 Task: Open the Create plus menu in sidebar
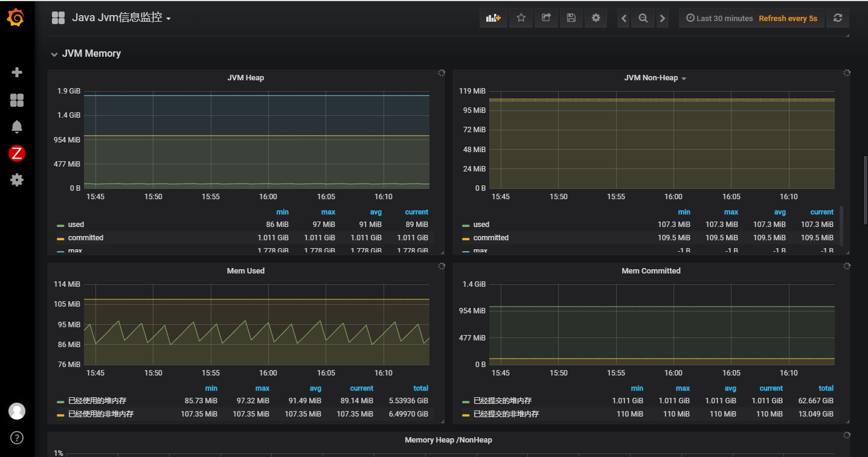tap(17, 72)
